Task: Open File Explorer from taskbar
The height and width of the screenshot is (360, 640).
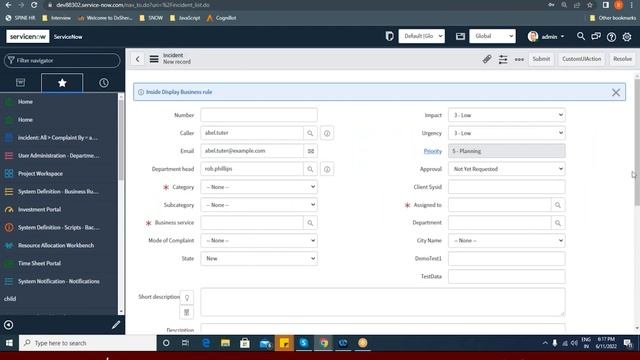Action: tap(225, 343)
